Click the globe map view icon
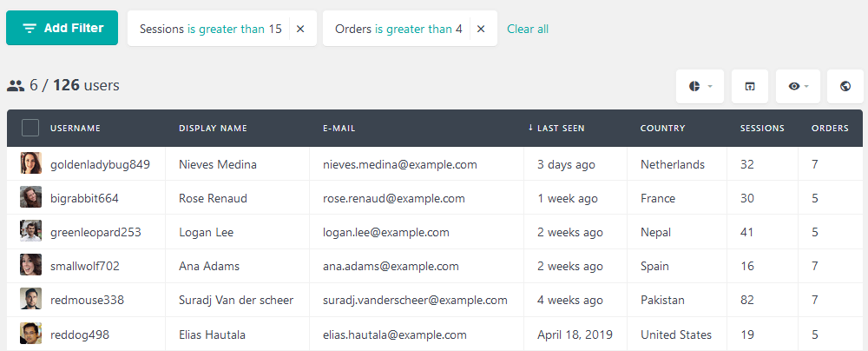Screen dimensions: 868x351 click(x=845, y=86)
